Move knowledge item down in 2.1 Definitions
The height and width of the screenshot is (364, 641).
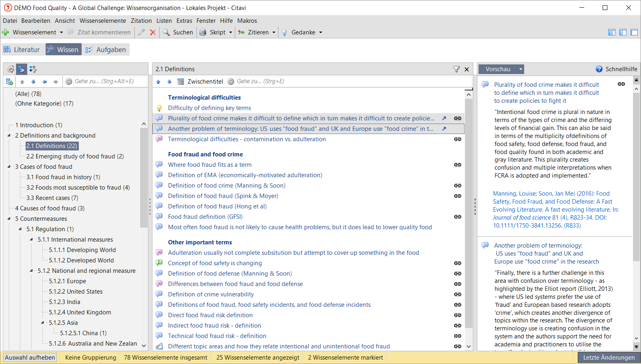tap(170, 82)
